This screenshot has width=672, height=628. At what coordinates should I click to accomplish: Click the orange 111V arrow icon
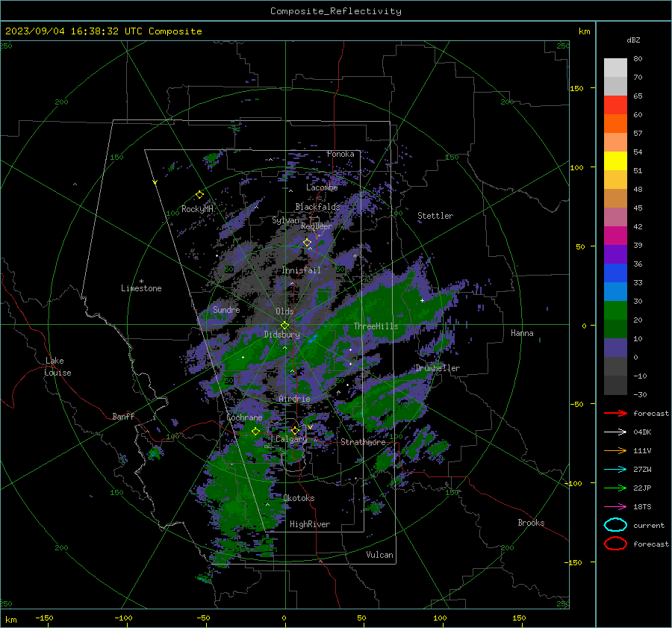(x=615, y=450)
